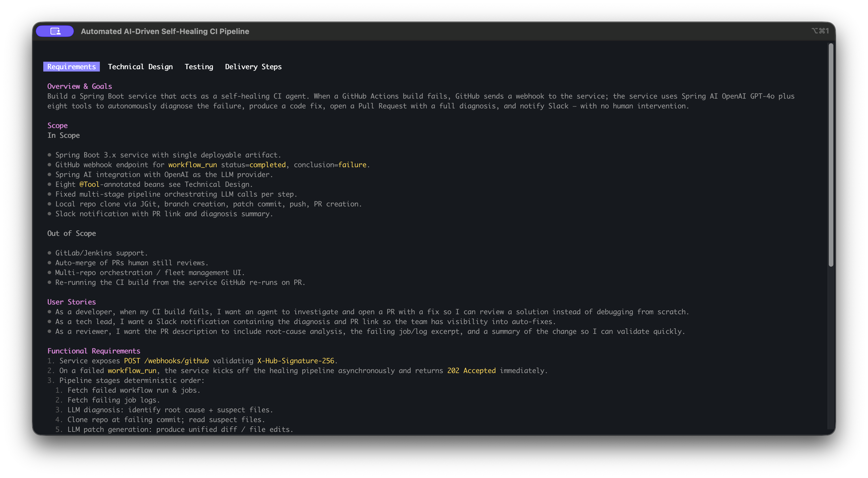This screenshot has height=478, width=868.
Task: Click the 'User Stories' heading
Action: [72, 302]
